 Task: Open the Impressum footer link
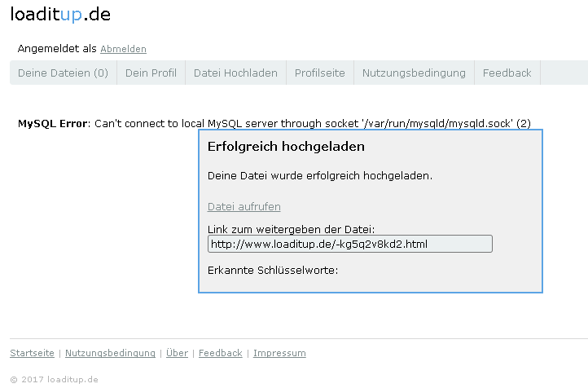[279, 353]
